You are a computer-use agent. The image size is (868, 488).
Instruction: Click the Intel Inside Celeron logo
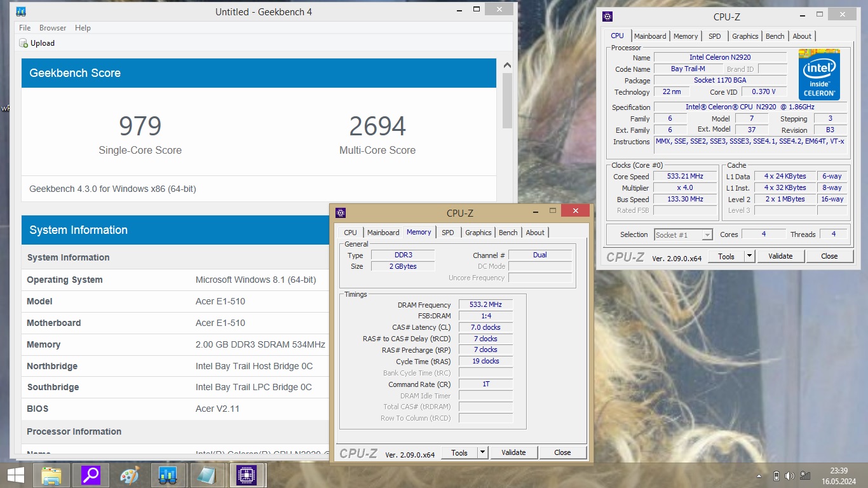coord(819,74)
